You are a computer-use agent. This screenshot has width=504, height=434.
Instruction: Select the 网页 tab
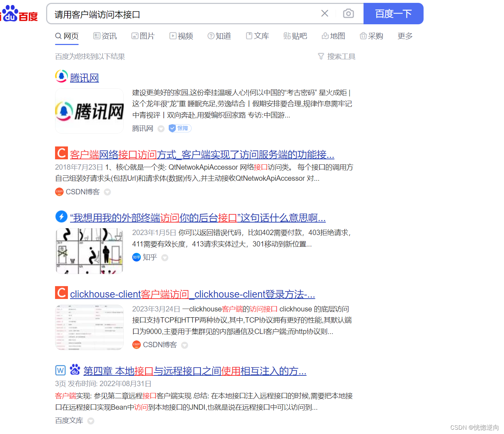(67, 36)
